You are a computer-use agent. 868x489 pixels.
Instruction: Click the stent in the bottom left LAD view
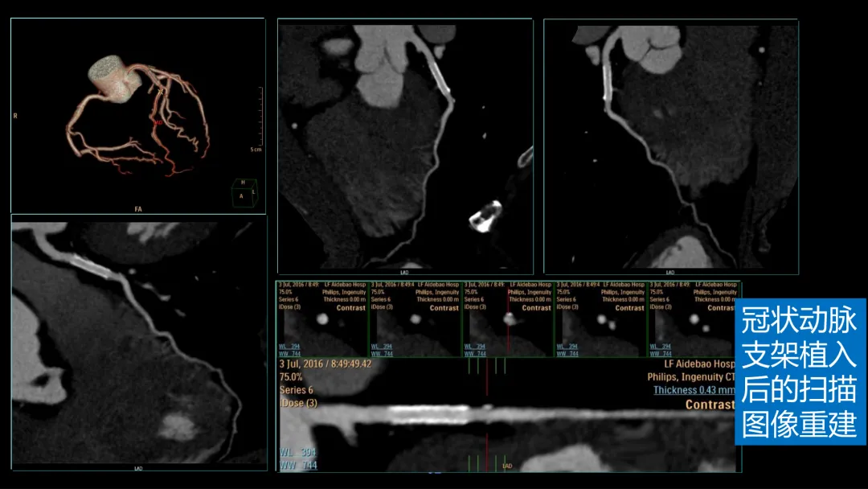pyautogui.click(x=92, y=265)
